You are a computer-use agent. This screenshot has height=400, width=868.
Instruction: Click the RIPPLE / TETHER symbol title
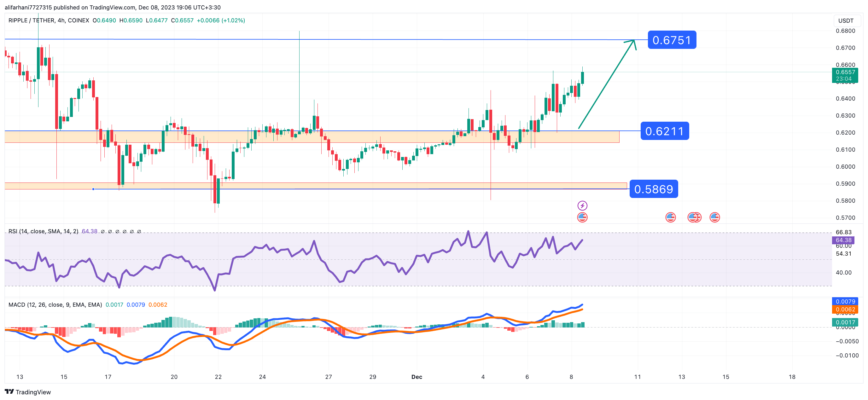click(x=31, y=20)
